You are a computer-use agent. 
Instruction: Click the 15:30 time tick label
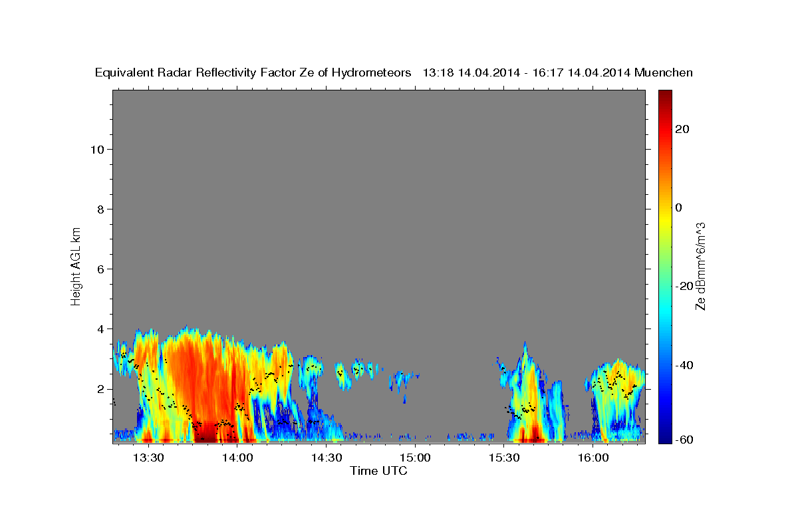tap(505, 458)
